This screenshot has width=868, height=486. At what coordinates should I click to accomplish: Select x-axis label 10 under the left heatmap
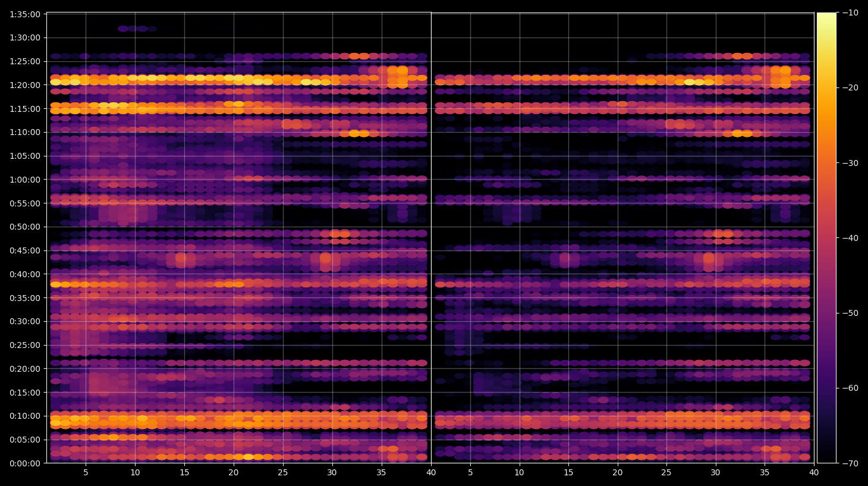coord(135,473)
